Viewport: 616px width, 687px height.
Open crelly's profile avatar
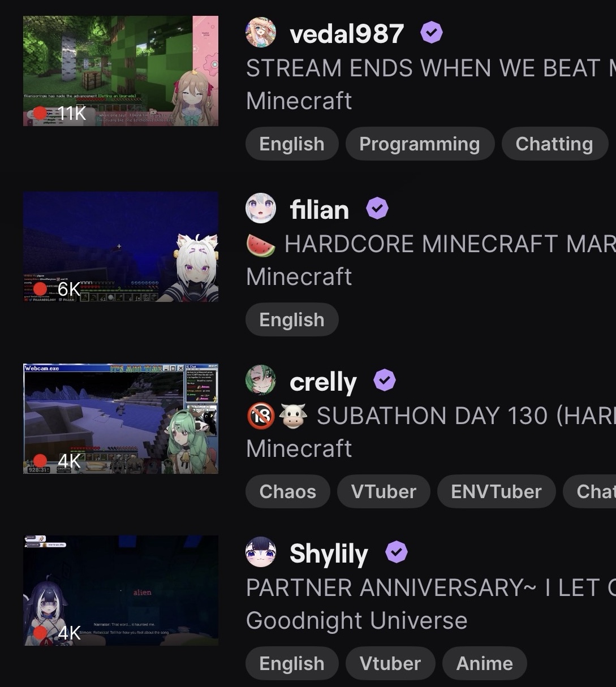(261, 380)
